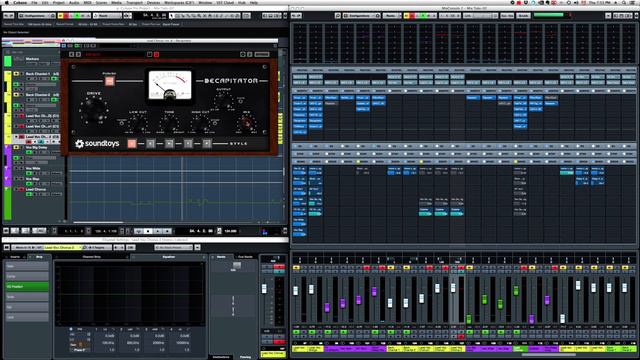This screenshot has width=640, height=360.
Task: Toggle the Thump switch beside Low Cut
Action: tap(122, 122)
